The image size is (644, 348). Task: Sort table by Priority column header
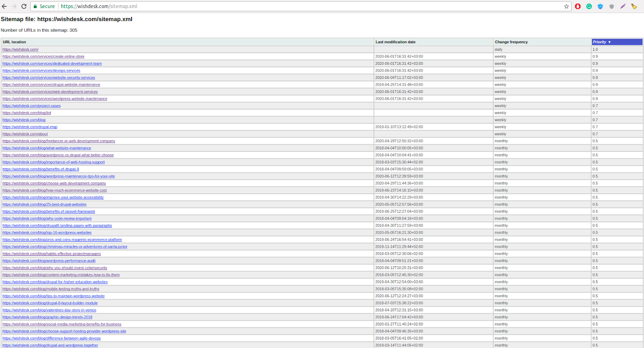[x=617, y=42]
